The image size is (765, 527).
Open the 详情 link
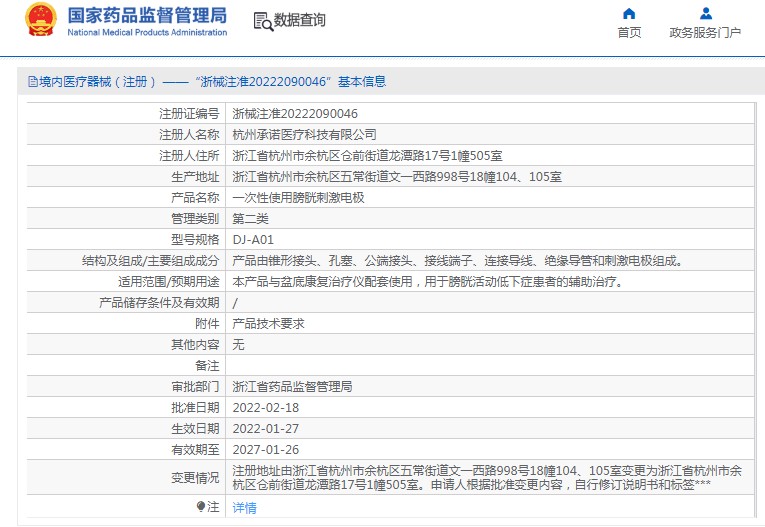(x=244, y=508)
